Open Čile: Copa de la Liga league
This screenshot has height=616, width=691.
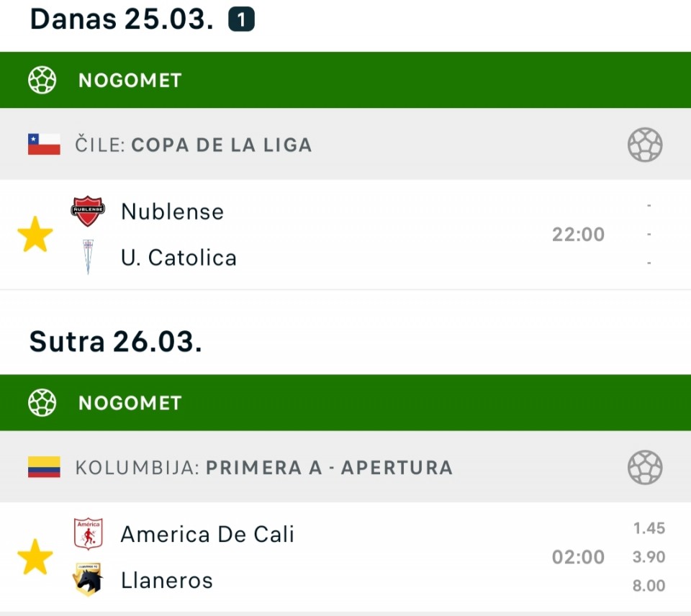[194, 145]
